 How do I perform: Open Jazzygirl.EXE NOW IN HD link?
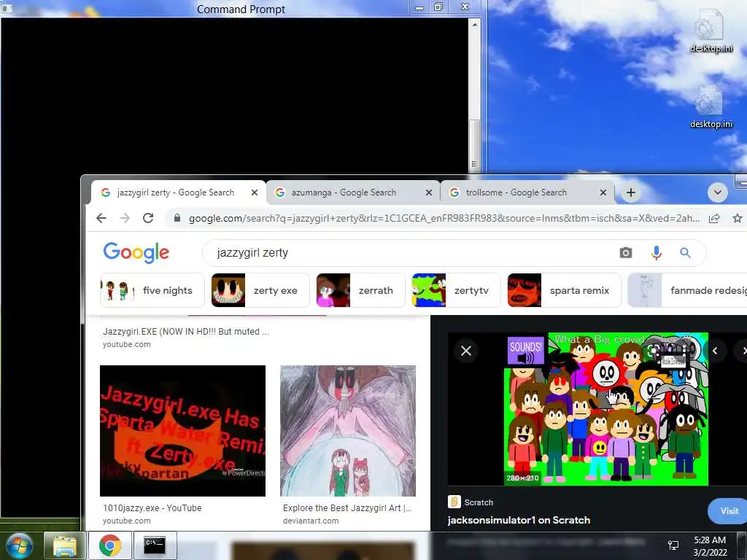[x=186, y=332]
